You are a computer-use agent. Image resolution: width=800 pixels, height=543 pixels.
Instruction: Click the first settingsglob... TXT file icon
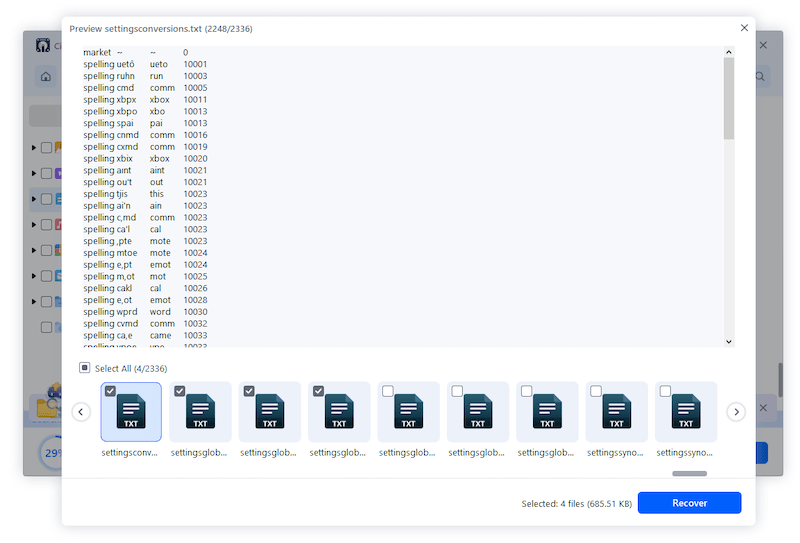[200, 412]
